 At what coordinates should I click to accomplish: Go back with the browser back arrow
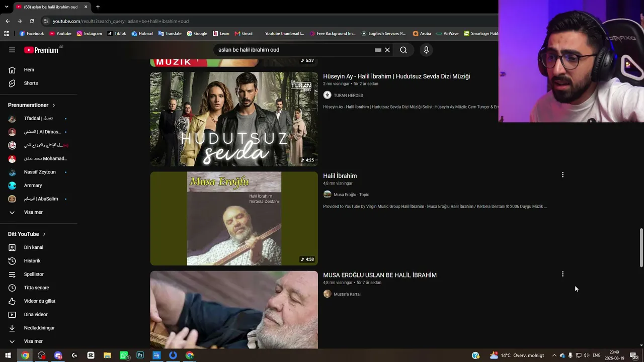(8, 21)
